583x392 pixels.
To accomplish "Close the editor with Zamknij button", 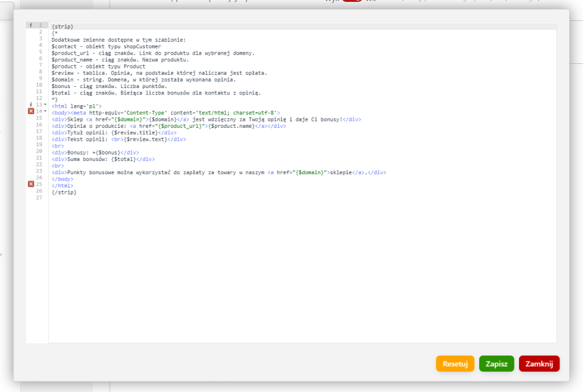I will point(539,364).
